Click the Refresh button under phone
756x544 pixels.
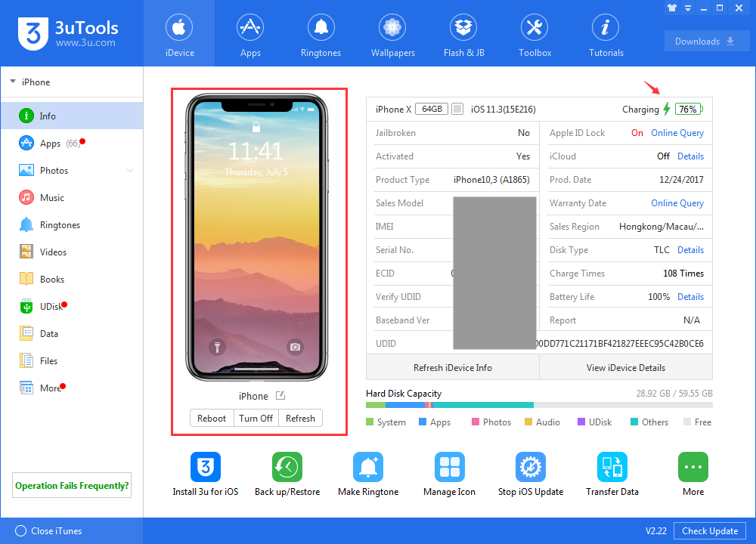tap(300, 419)
